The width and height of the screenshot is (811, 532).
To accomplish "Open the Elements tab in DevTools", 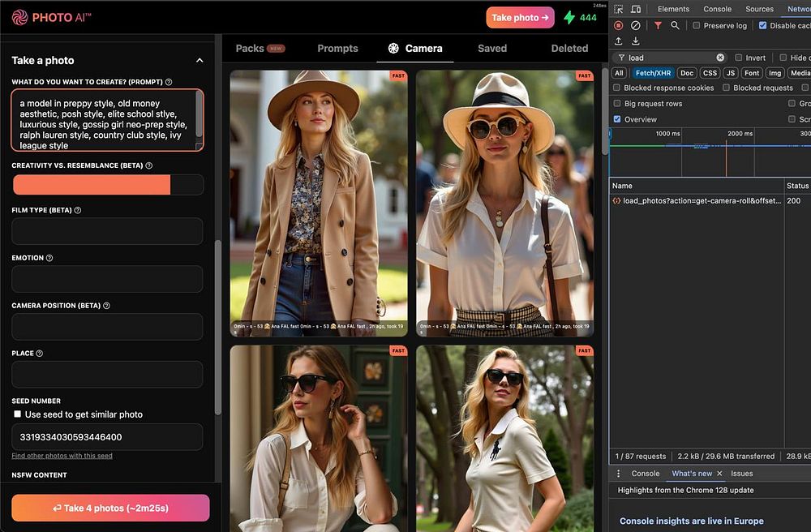I will pyautogui.click(x=673, y=9).
